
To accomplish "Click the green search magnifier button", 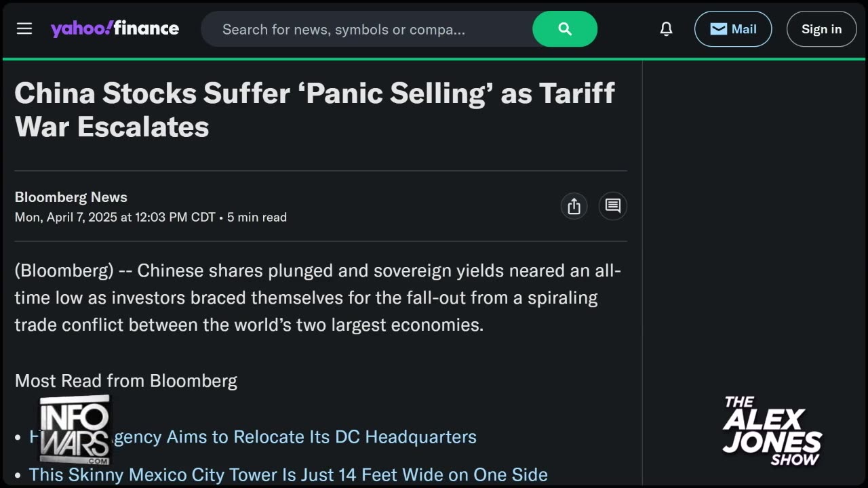I will (565, 29).
